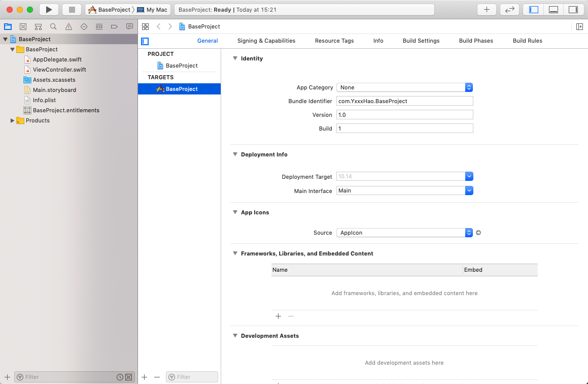The width and height of the screenshot is (588, 384).
Task: Collapse Frameworks, Libraries, and Embedded Content section
Action: point(235,253)
